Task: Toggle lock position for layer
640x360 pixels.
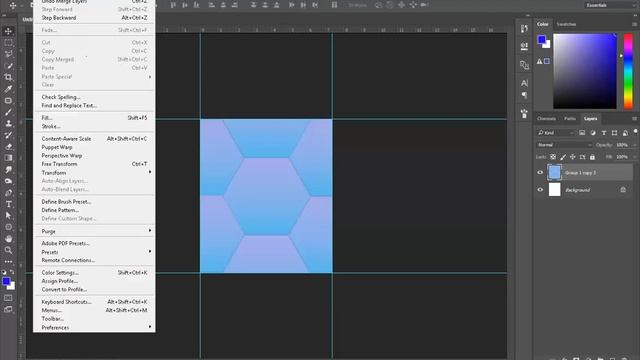Action: pyautogui.click(x=573, y=157)
